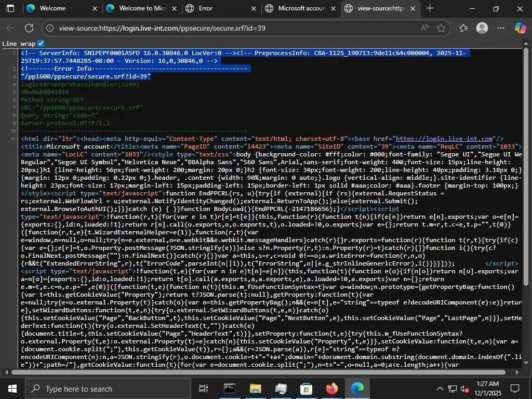
Task: Open Settings and more menu
Action: (x=501, y=28)
